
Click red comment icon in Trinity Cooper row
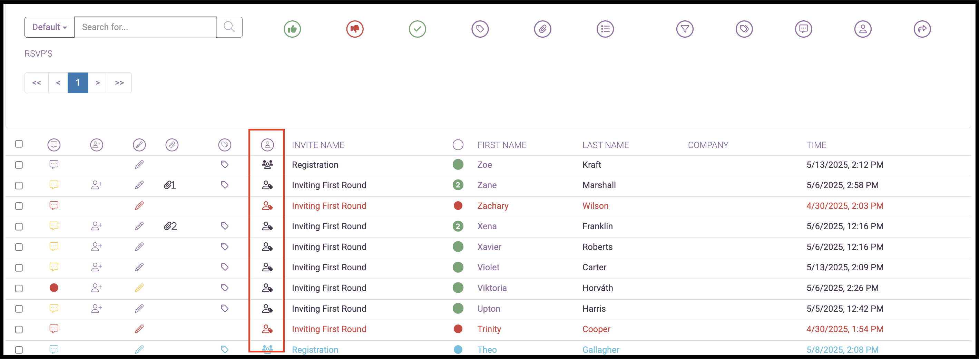point(54,329)
